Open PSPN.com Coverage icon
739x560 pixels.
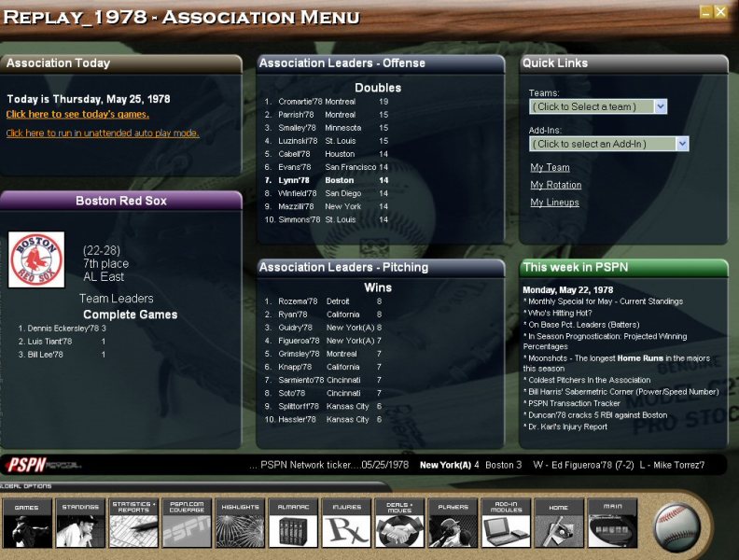click(x=188, y=524)
